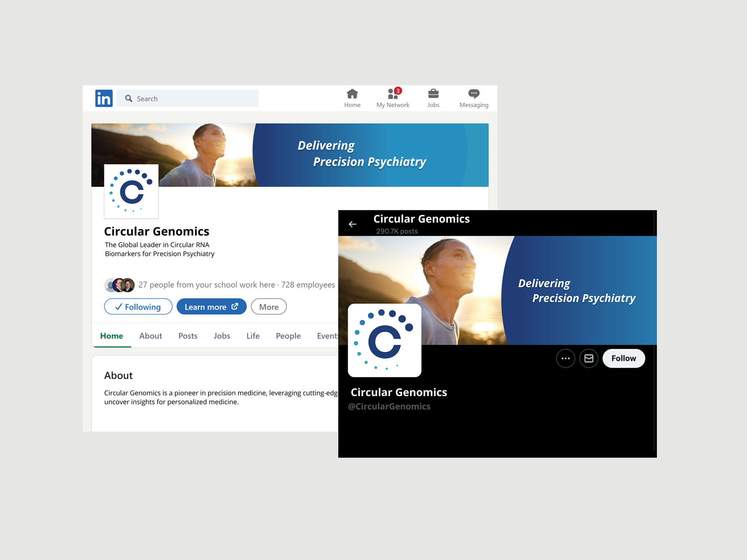
Task: Open the three-dot more options button
Action: (566, 358)
